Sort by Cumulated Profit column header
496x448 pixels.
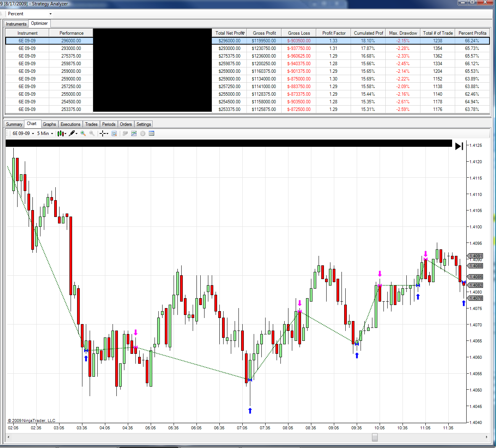pos(368,33)
